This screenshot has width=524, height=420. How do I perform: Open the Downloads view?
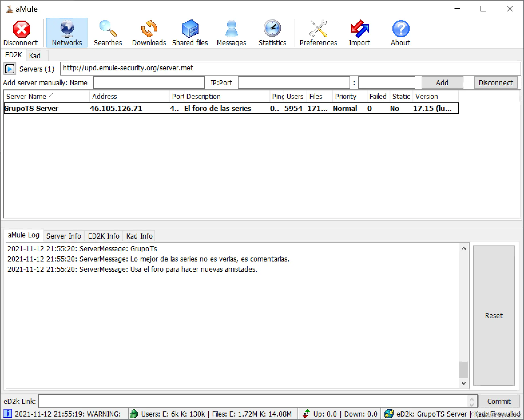click(x=149, y=33)
